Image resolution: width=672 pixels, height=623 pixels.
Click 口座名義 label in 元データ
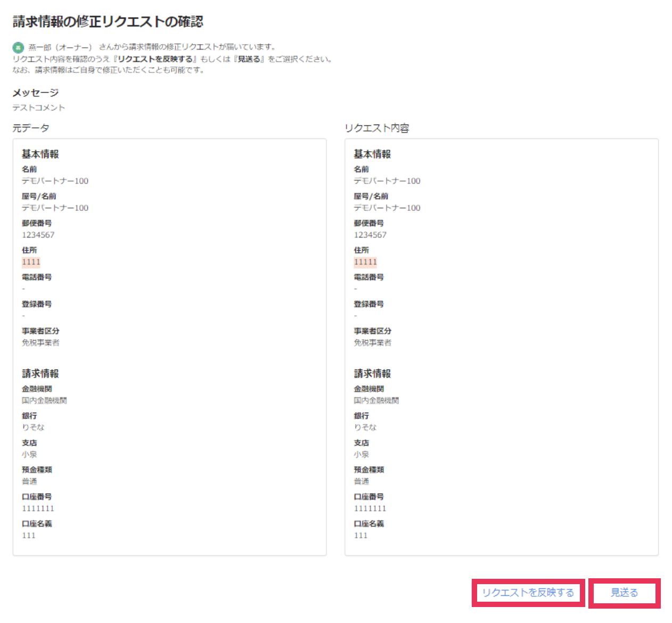(37, 524)
